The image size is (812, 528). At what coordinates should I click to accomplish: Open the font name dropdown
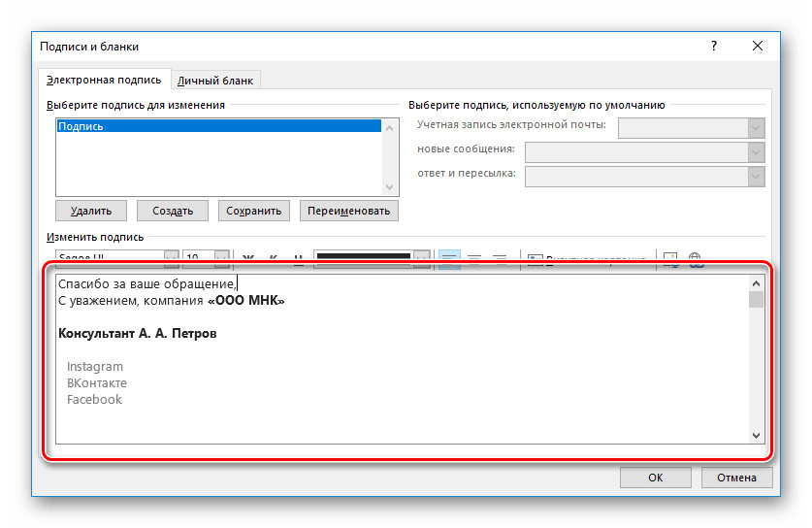click(171, 258)
